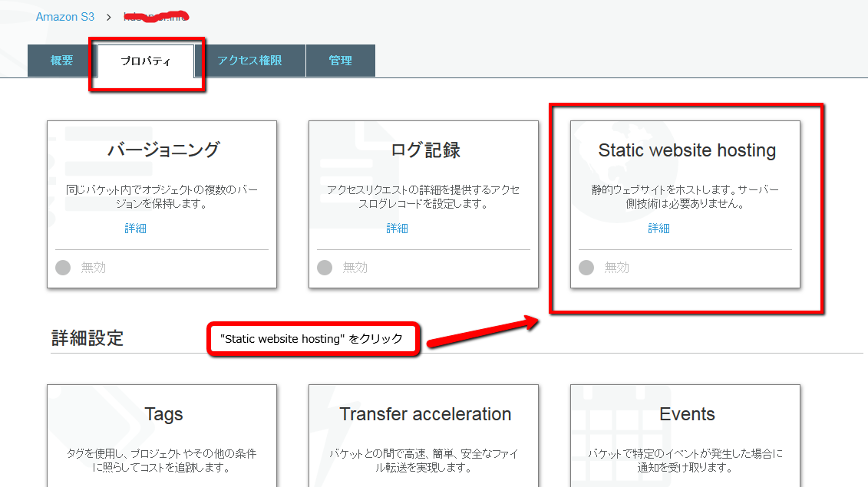The height and width of the screenshot is (487, 868).
Task: Open the ログ記録 card title
Action: coord(425,150)
